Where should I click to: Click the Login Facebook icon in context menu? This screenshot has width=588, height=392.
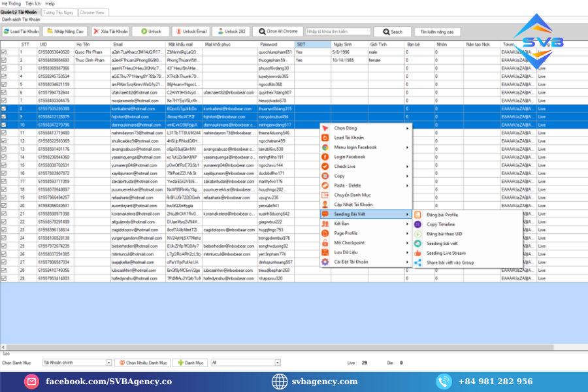click(x=325, y=157)
